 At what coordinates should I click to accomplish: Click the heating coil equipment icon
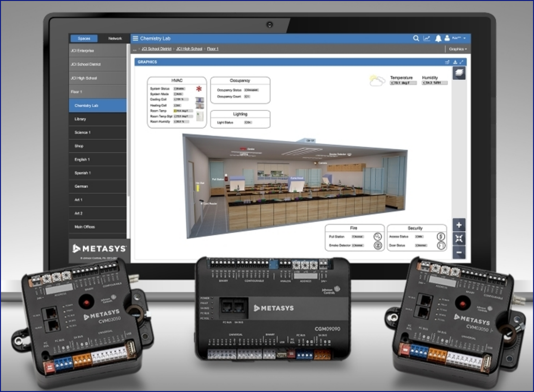(200, 106)
